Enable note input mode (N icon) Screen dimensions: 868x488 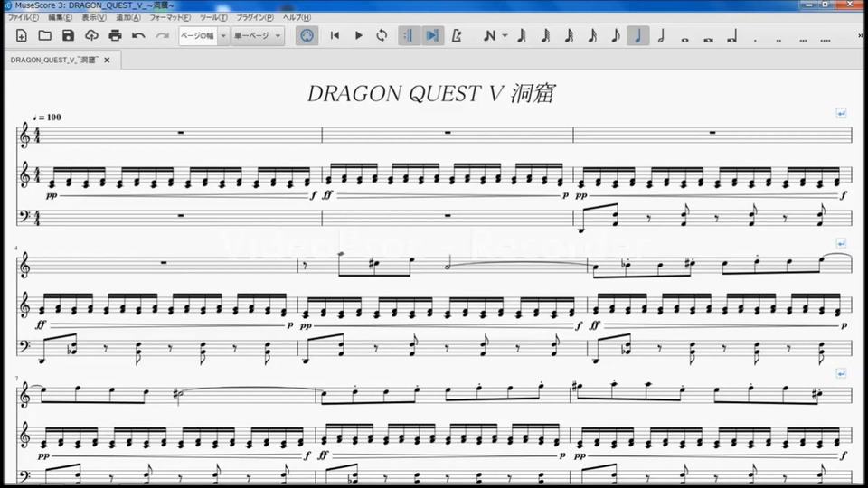[x=489, y=36]
